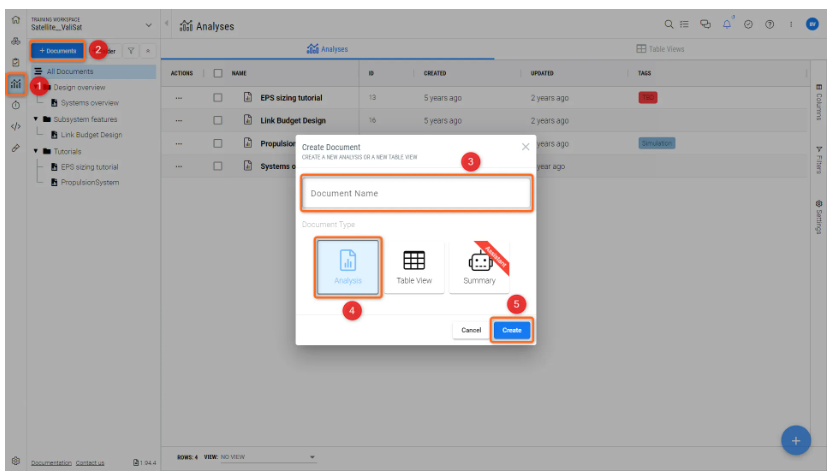
Task: Click the collapse-all chevrons button in the documents panel
Action: tap(148, 51)
